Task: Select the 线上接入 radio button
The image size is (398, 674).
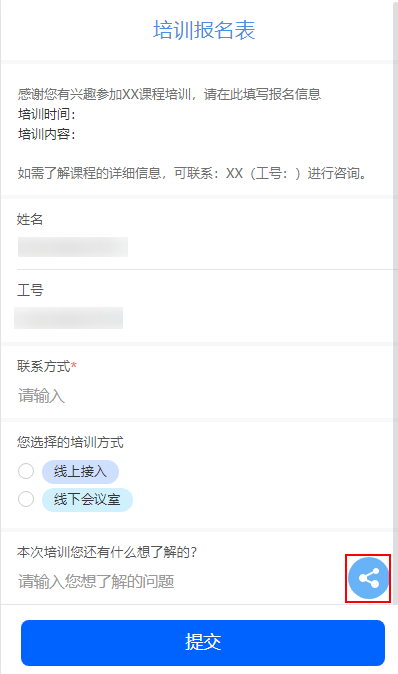Action: 26,471
